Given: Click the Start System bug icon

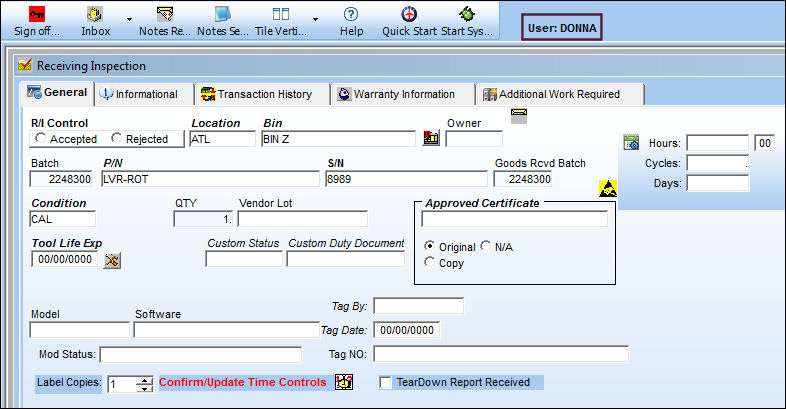Looking at the screenshot, I should pos(467,14).
